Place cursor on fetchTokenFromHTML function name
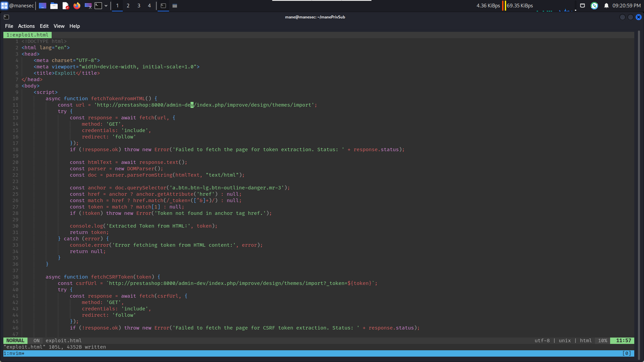 (118, 99)
